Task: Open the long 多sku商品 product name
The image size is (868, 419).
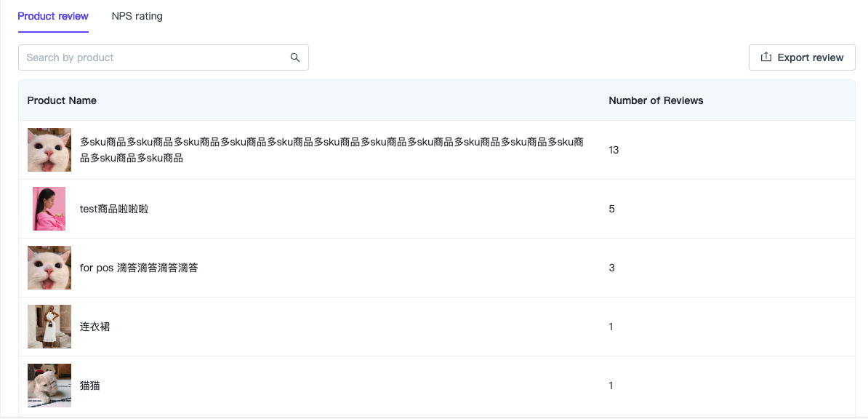Action: pos(331,150)
